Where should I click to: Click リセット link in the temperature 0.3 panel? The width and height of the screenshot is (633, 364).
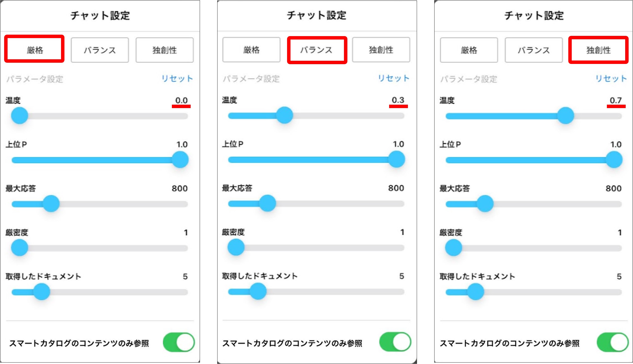(x=394, y=78)
